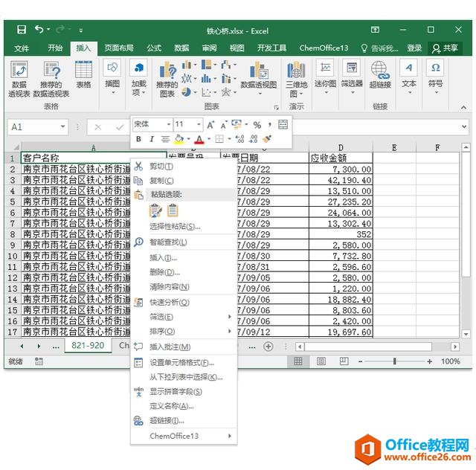The image size is (476, 470).
Task: Click the yellow fill color button
Action: click(x=178, y=139)
